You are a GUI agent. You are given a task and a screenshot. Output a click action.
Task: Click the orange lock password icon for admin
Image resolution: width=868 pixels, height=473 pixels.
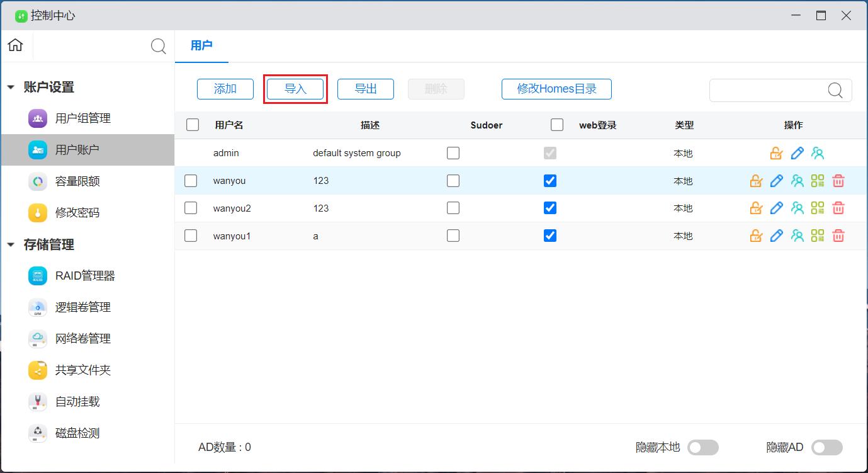tap(777, 153)
